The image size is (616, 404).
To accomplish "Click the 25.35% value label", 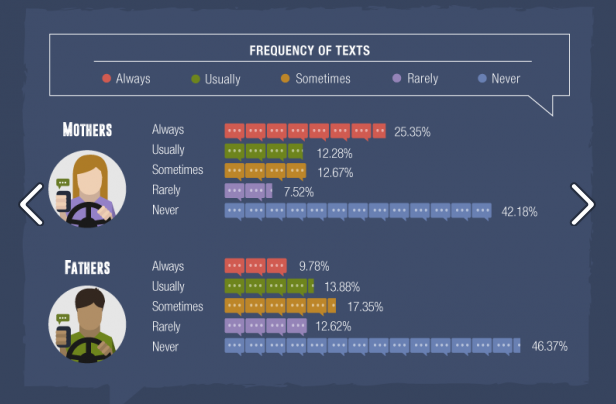I will click(x=412, y=132).
